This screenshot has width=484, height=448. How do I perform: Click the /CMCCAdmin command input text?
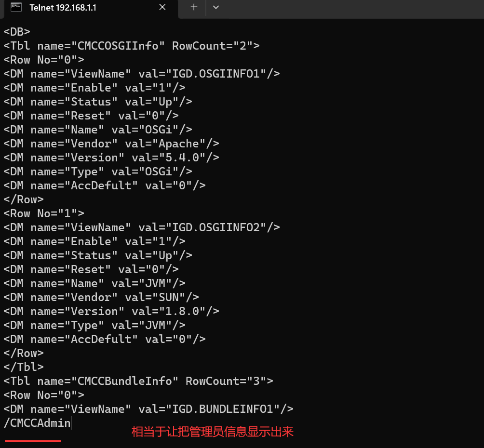tap(37, 423)
